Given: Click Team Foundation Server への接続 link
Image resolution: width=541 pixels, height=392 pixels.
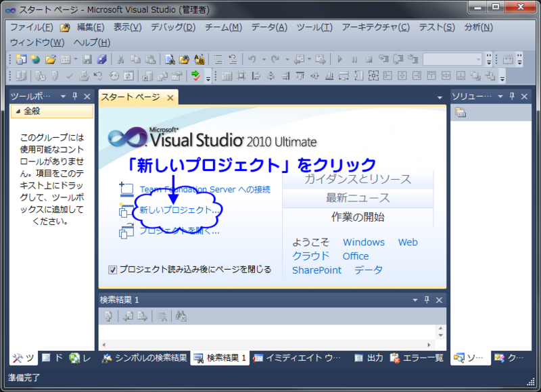Looking at the screenshot, I should coord(205,189).
